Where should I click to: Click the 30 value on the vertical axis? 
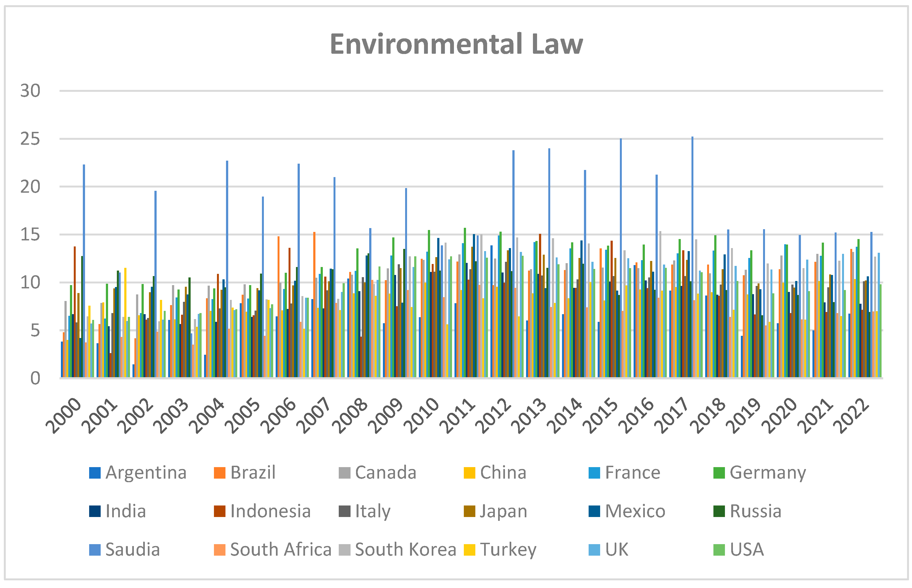pyautogui.click(x=30, y=91)
